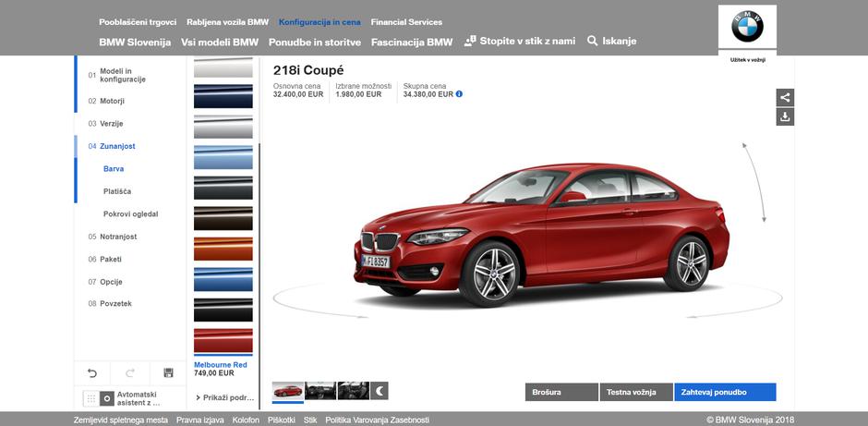Open Vsi modeli BMW menu
This screenshot has width=868, height=426.
220,43
